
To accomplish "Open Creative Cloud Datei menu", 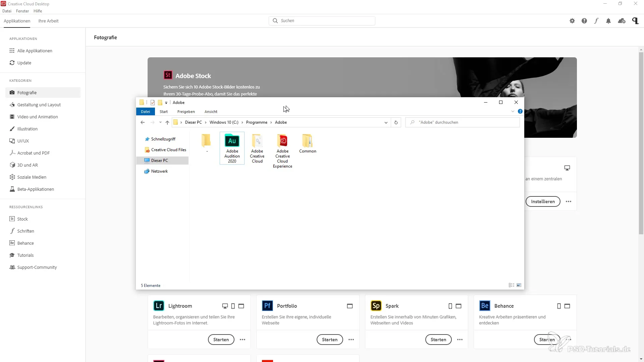I will tap(7, 11).
